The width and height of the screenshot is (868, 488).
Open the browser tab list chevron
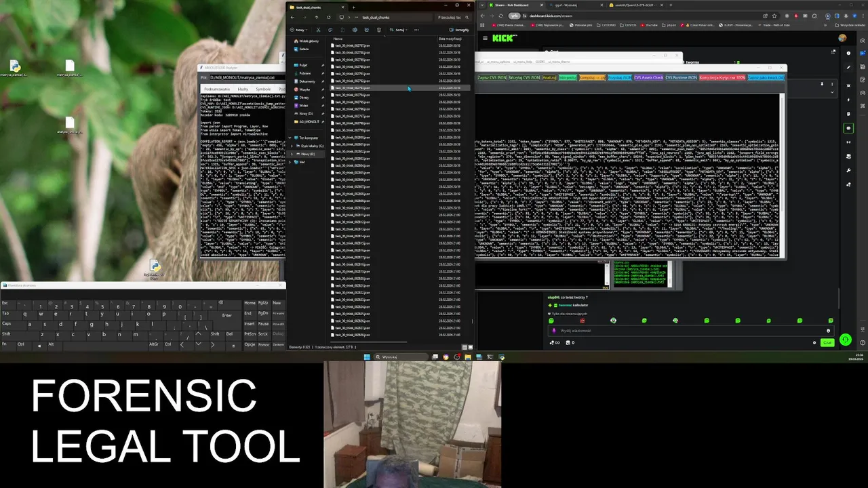click(482, 5)
